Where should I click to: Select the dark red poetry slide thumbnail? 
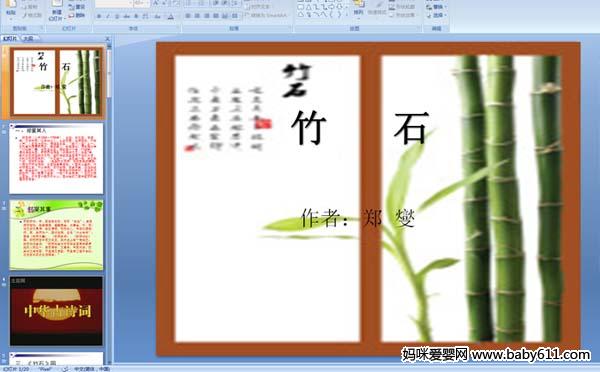pos(56,311)
